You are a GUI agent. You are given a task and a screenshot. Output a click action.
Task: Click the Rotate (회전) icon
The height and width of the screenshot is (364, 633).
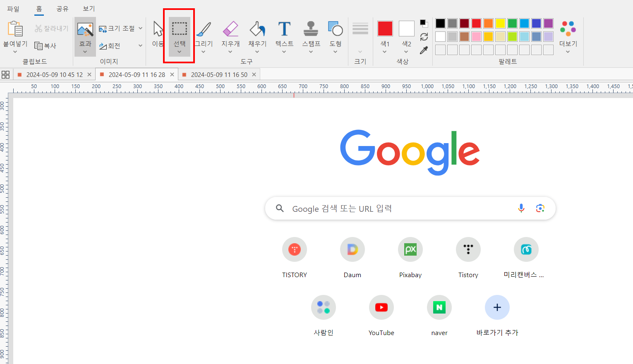point(103,46)
